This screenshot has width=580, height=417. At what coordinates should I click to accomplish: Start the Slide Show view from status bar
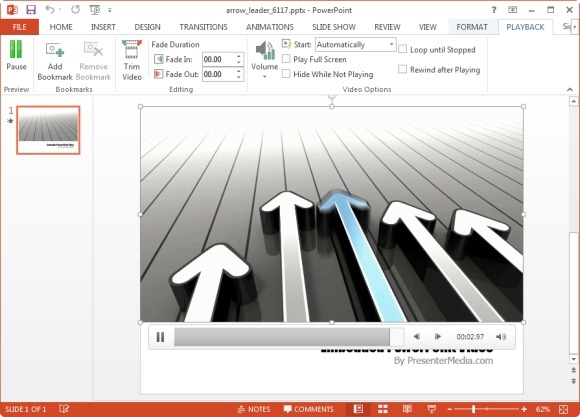pyautogui.click(x=432, y=409)
